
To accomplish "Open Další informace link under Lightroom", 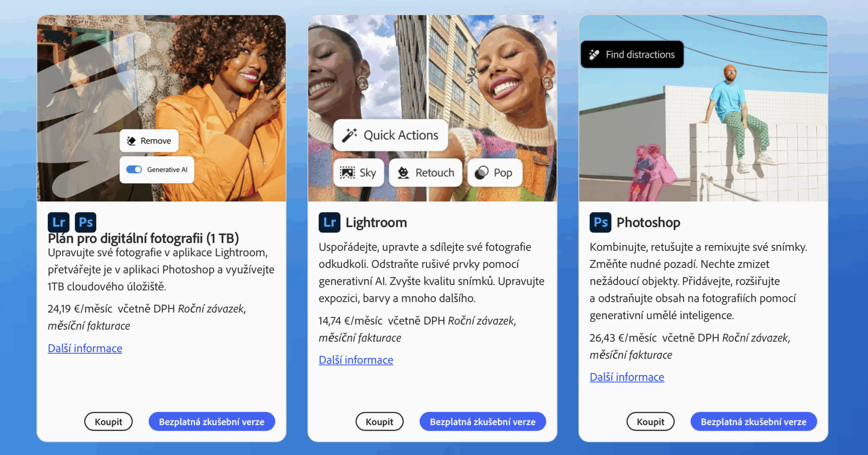I will pos(356,360).
